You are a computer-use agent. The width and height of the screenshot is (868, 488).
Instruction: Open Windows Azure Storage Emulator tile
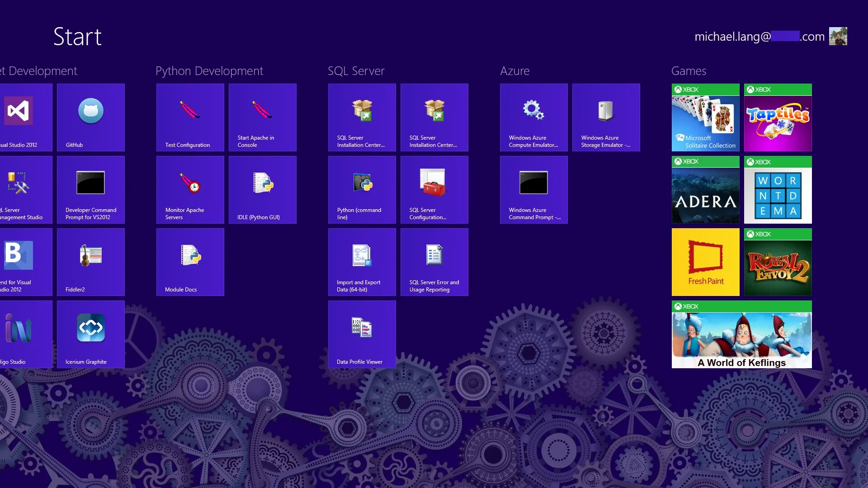point(606,117)
